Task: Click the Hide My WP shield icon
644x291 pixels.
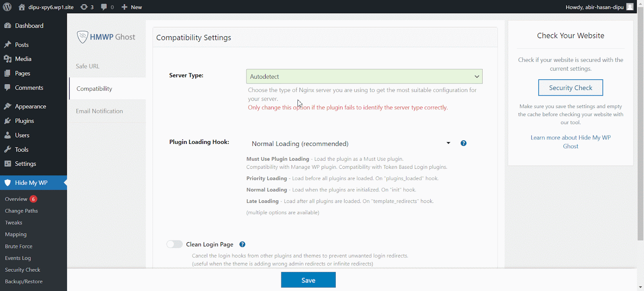Action: click(8, 183)
